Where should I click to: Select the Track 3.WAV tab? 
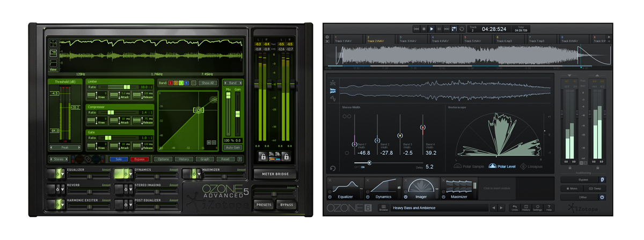412,39
